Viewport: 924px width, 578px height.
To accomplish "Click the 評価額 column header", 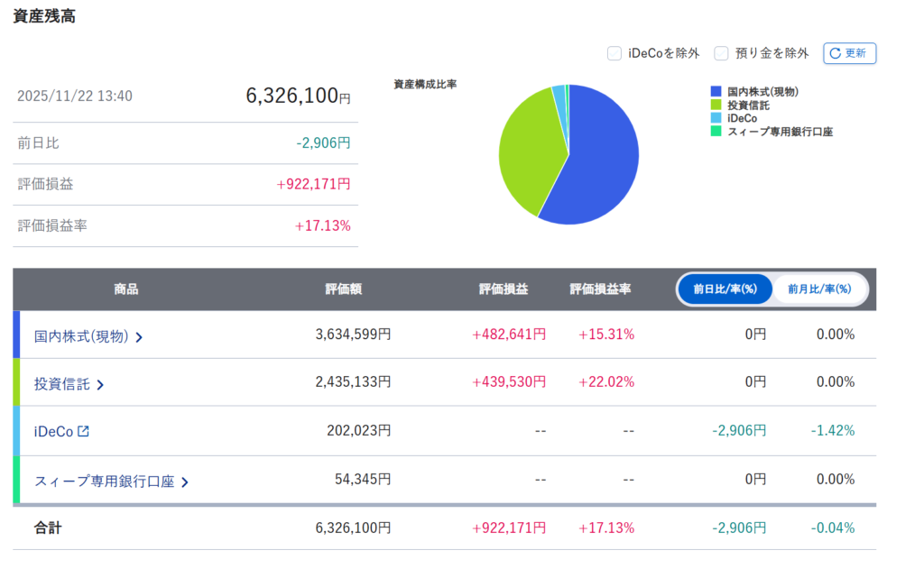I will 344,289.
